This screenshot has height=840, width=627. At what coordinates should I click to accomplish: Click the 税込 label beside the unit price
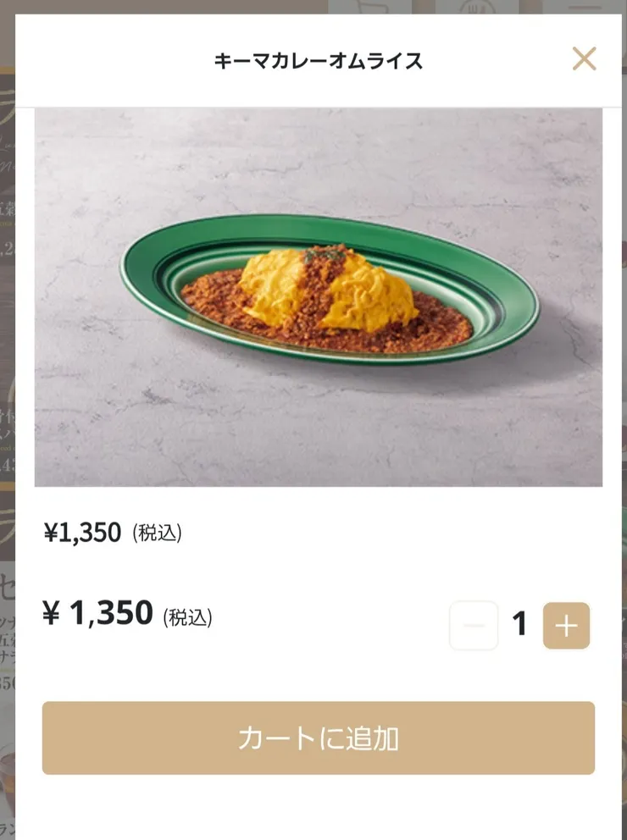(x=157, y=533)
